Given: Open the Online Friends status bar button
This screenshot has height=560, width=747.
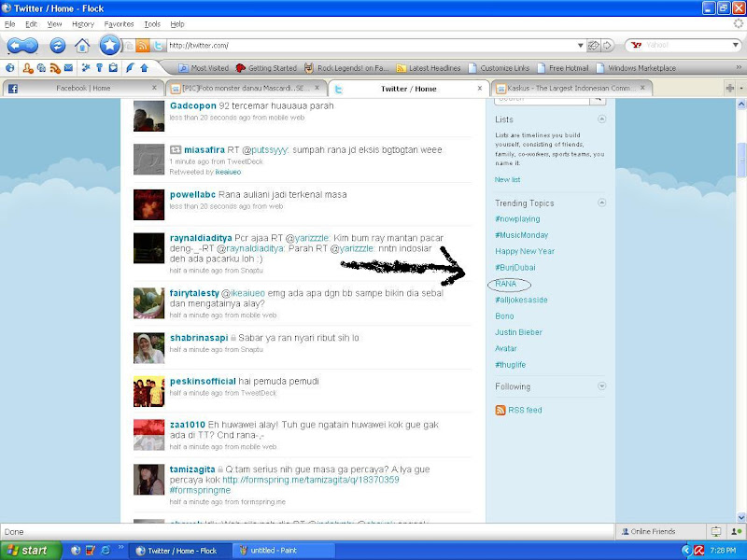Looking at the screenshot, I should (x=648, y=531).
